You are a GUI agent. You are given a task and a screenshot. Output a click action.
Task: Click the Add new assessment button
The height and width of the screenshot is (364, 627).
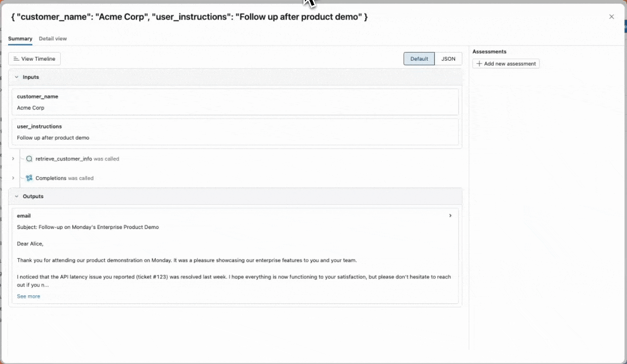(x=506, y=63)
